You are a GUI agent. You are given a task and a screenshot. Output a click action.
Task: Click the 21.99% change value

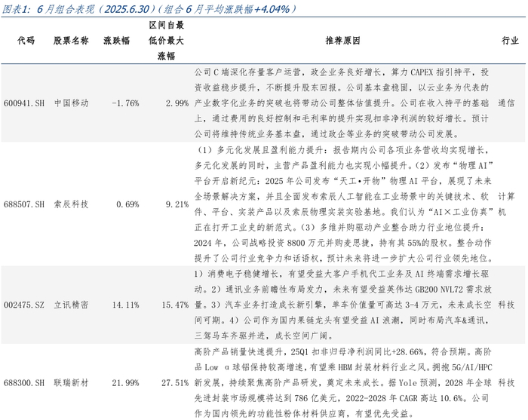(x=126, y=383)
